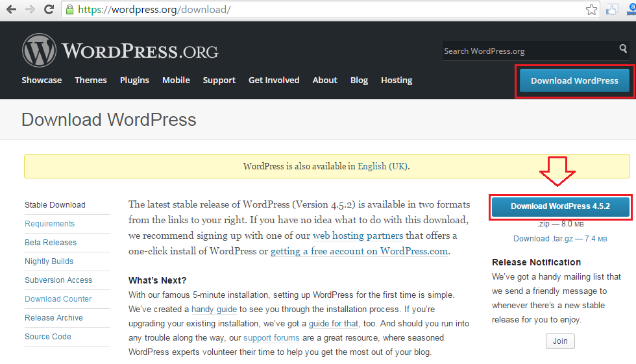Click the Download WordPress 4.5.2 button

[x=560, y=206]
